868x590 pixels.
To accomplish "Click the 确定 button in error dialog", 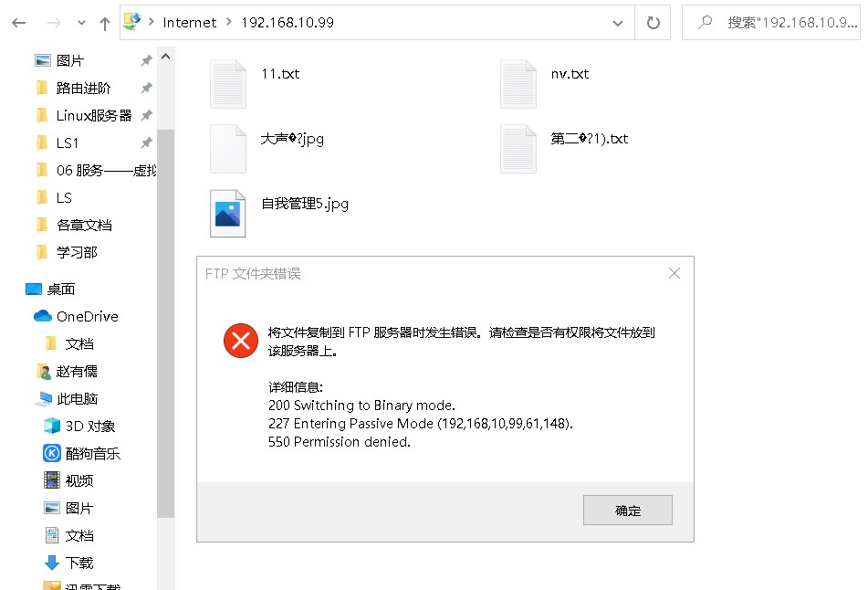I will tap(628, 511).
